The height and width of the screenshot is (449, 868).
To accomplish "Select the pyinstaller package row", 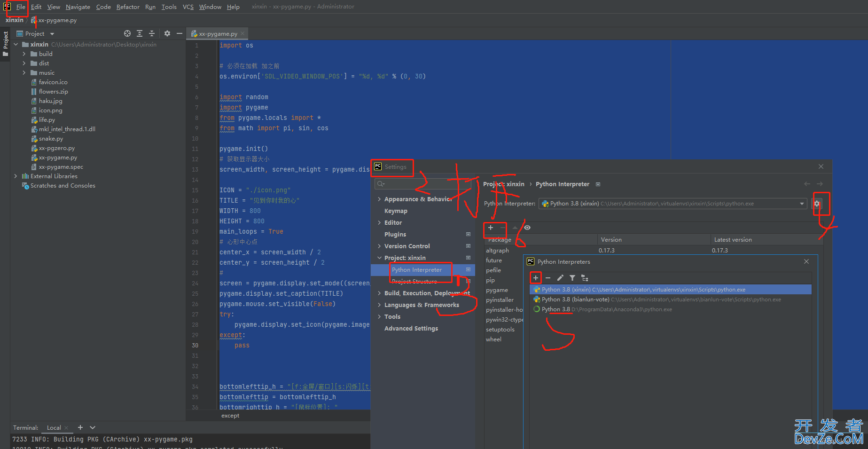I will click(x=500, y=300).
